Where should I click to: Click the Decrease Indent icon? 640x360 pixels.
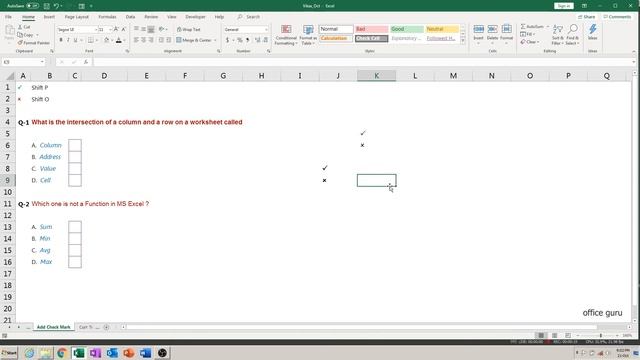161,40
